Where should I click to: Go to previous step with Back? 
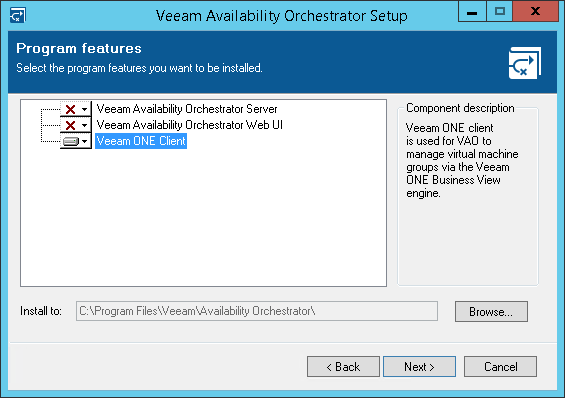(x=343, y=367)
